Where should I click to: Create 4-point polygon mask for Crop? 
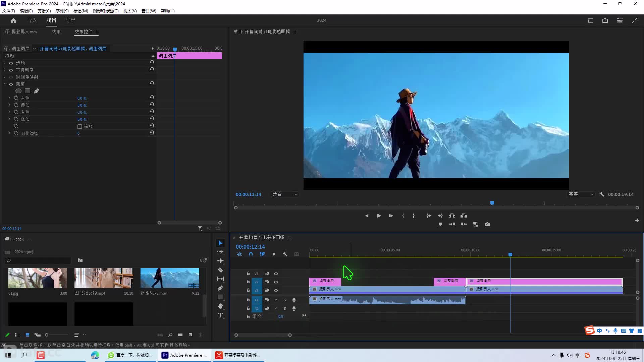28,91
